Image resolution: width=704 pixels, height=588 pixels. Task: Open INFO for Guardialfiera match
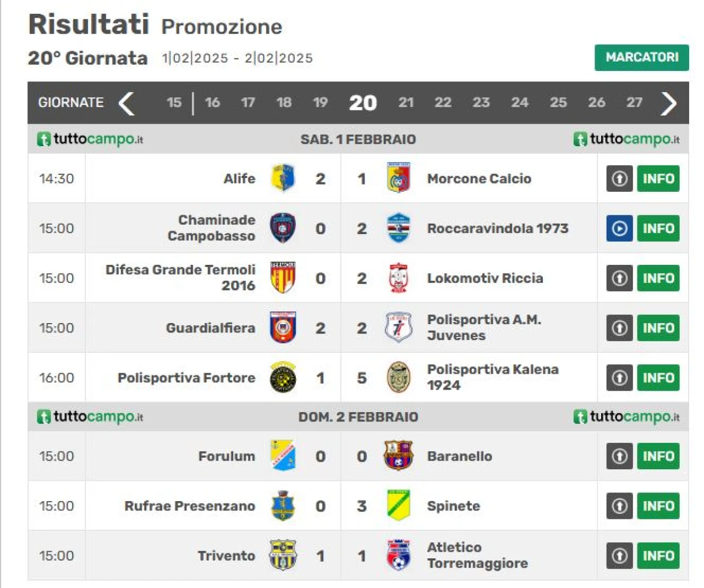(x=658, y=328)
